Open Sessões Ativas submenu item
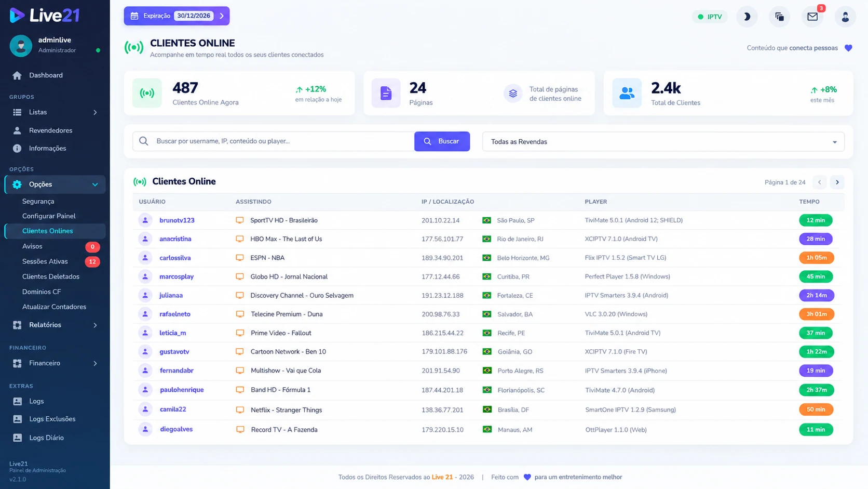The height and width of the screenshot is (489, 868). pos(45,261)
